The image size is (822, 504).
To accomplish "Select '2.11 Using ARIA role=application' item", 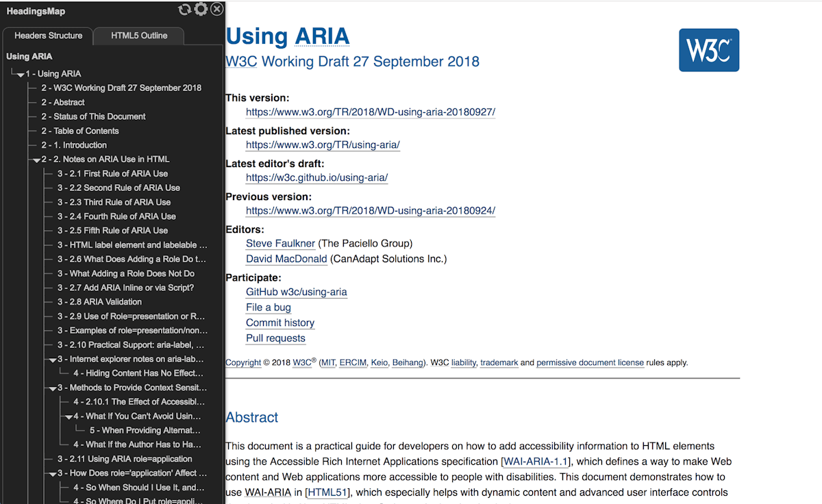I will [125, 459].
